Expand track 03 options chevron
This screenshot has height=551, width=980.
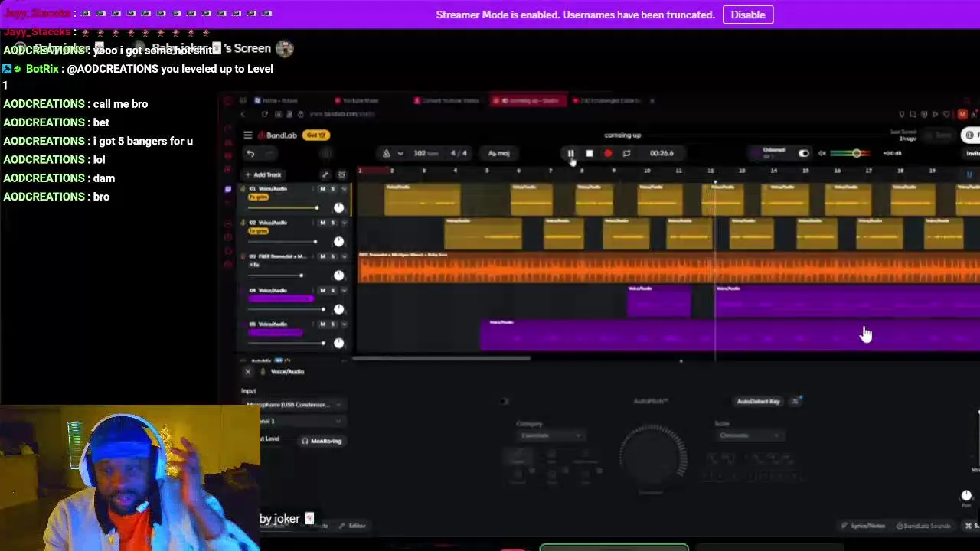[x=344, y=256]
